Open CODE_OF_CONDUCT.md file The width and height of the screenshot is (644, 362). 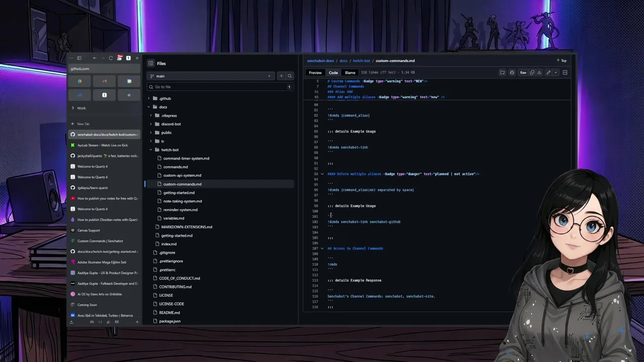pyautogui.click(x=180, y=278)
